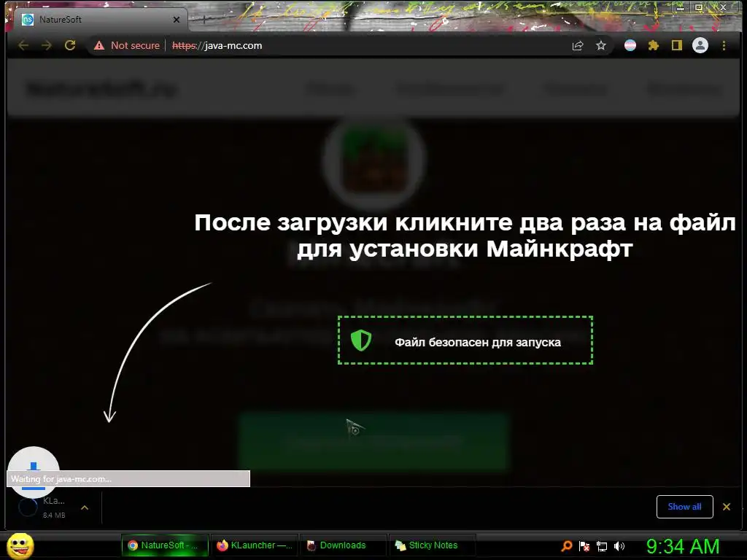Expand the KLa... download options chevron
This screenshot has height=560, width=747.
[x=85, y=507]
